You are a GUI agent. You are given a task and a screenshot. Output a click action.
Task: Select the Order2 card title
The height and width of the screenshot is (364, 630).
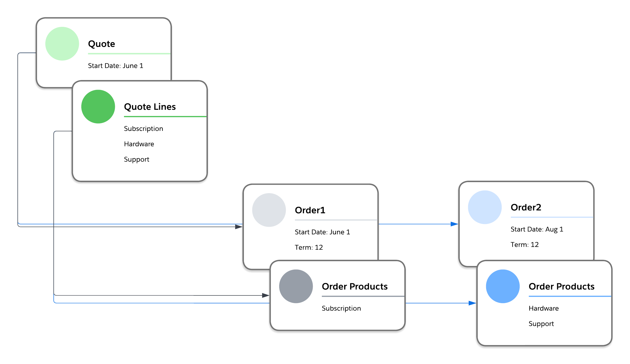526,207
